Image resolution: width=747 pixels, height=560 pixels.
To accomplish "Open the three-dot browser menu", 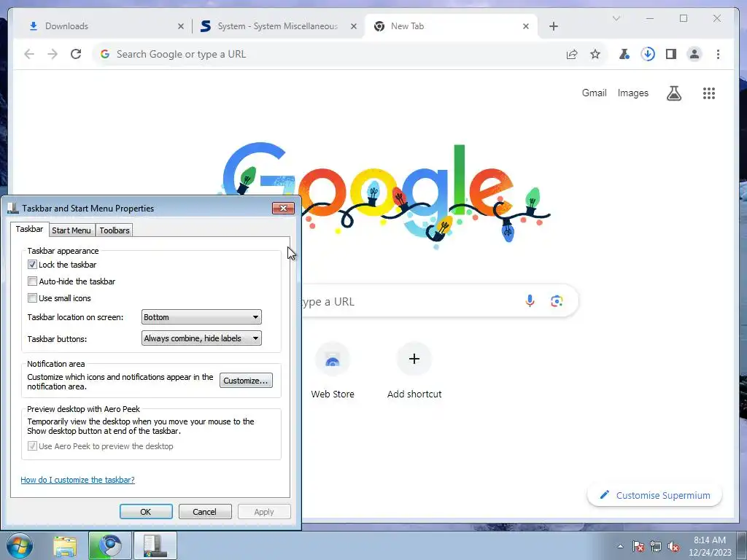I will point(718,54).
